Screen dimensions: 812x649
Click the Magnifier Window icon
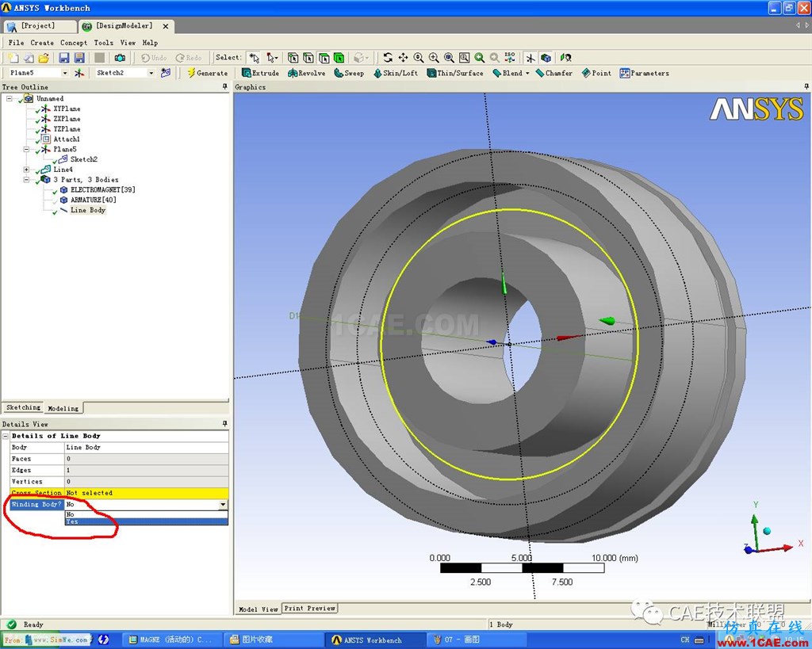tap(465, 58)
